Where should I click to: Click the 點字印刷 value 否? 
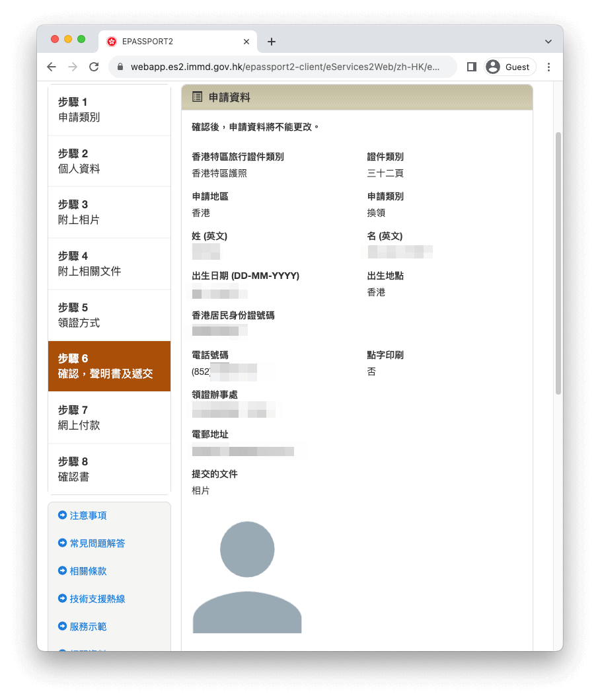coord(371,372)
